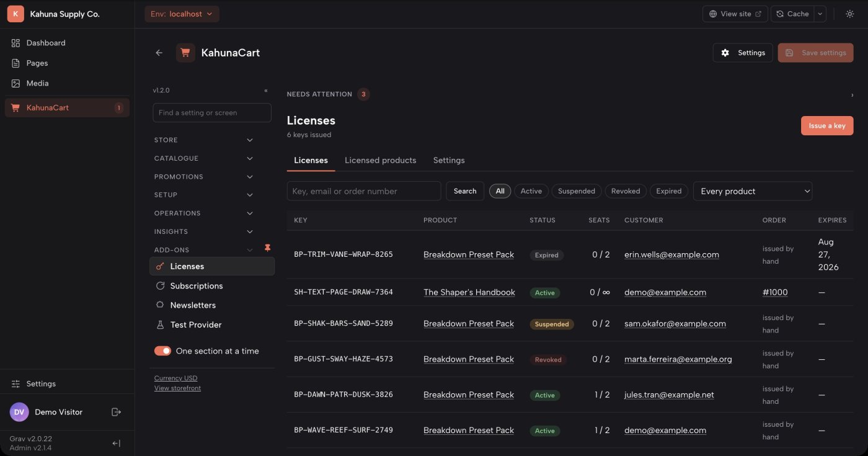Click the theme brightness sun icon
Viewport: 868px width, 456px height.
pos(849,14)
